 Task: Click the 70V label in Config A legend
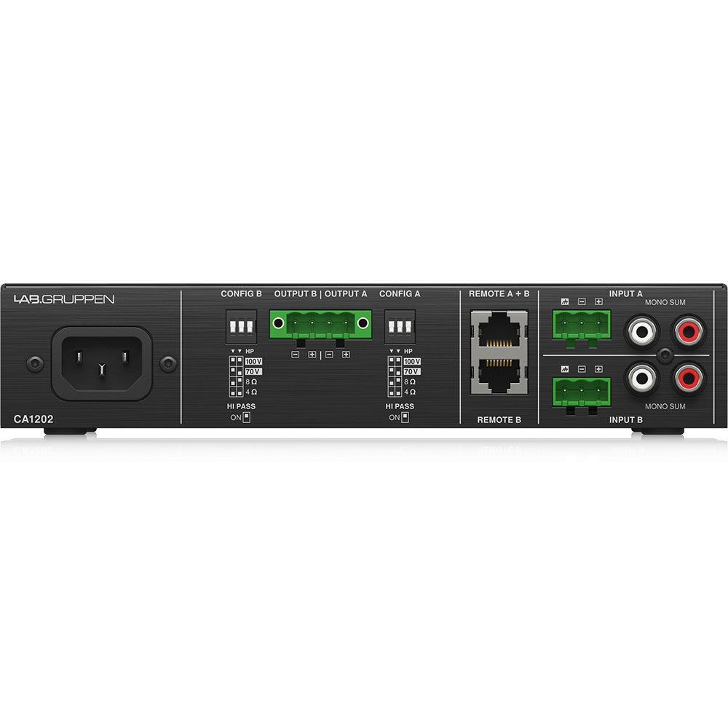tap(412, 371)
